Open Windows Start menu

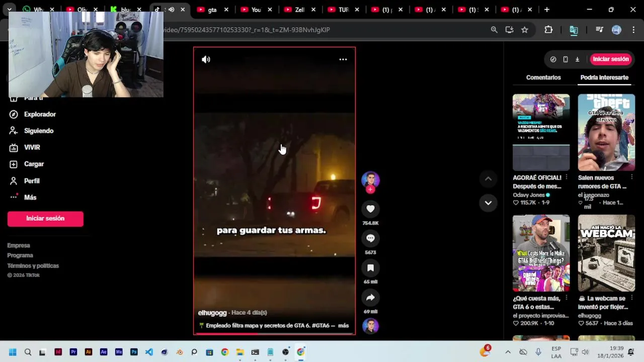(x=13, y=352)
